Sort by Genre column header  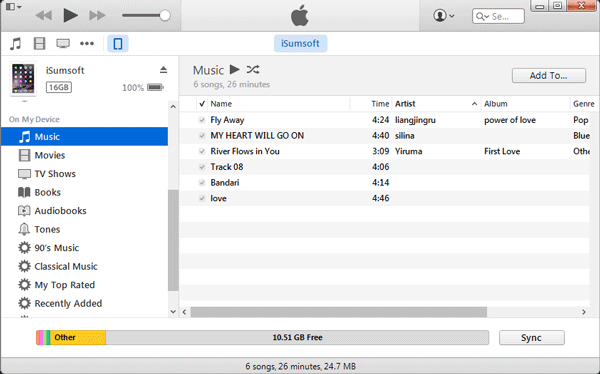click(x=584, y=104)
